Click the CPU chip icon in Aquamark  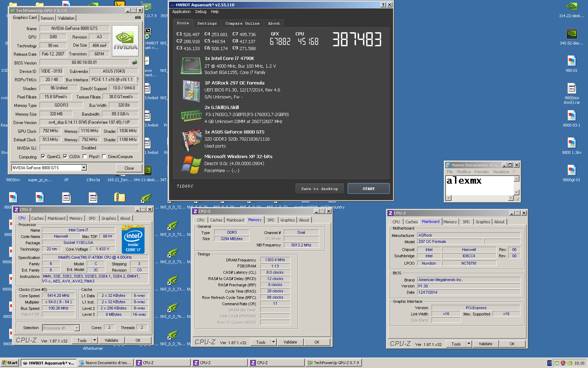[x=191, y=66]
